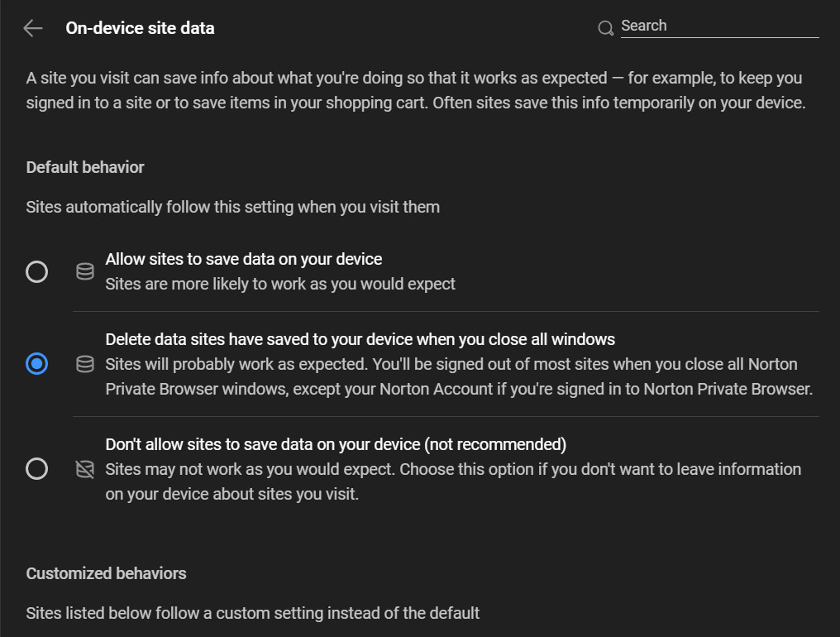Screen dimensions: 840x637
Task: Click the 'Delete data sites have saved' label
Action: 360,339
